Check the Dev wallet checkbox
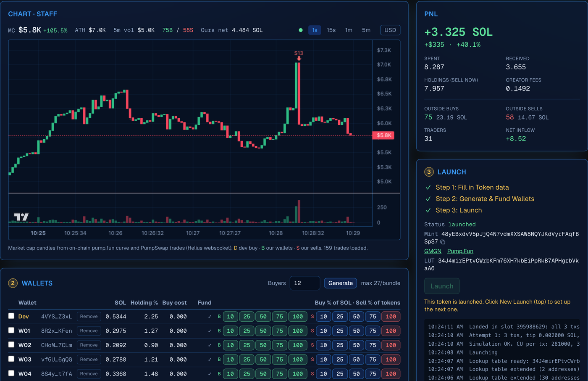 (11, 316)
